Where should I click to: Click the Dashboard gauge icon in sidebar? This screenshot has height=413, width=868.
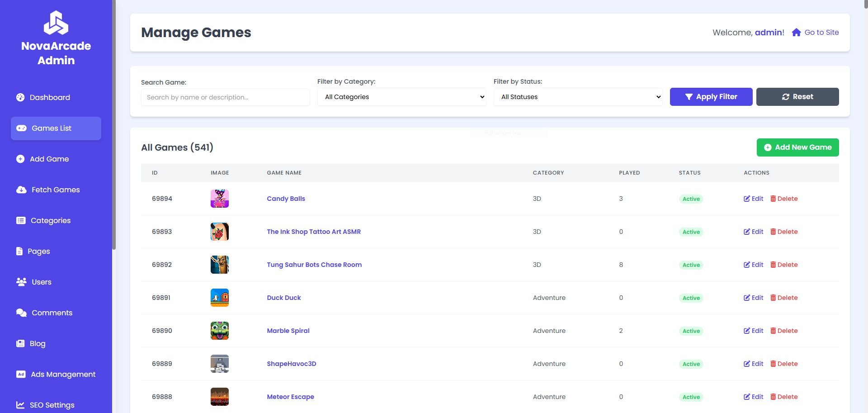[x=20, y=97]
